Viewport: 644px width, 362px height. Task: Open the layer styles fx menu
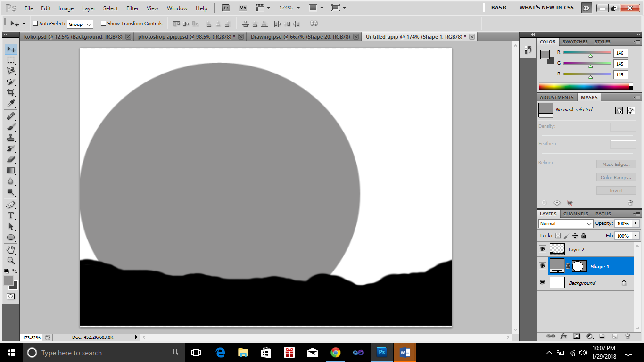[564, 336]
